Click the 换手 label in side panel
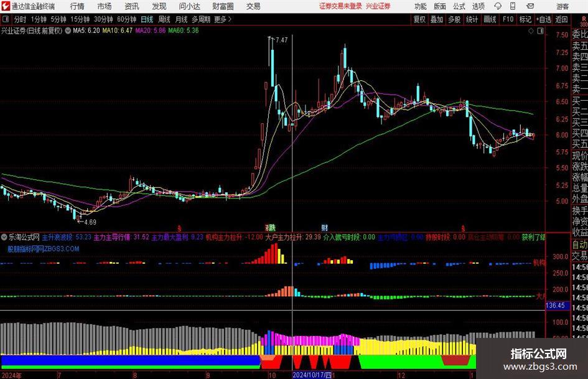588x379 pixels. pos(580,210)
